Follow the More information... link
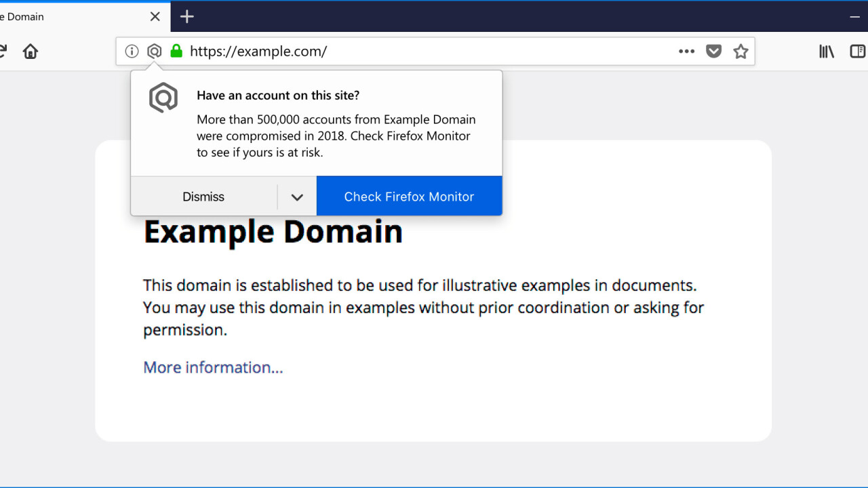 pos(213,367)
